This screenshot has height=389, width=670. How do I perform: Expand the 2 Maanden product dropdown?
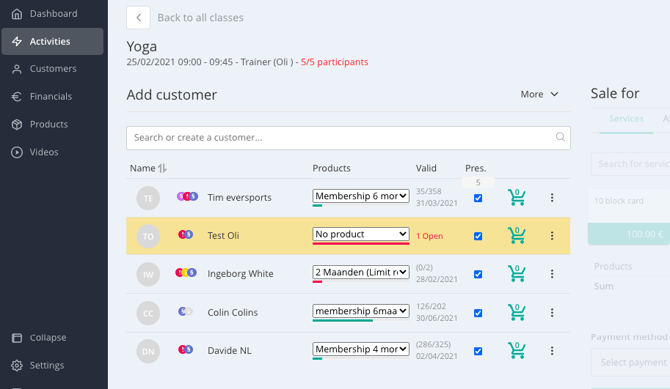[x=361, y=272]
